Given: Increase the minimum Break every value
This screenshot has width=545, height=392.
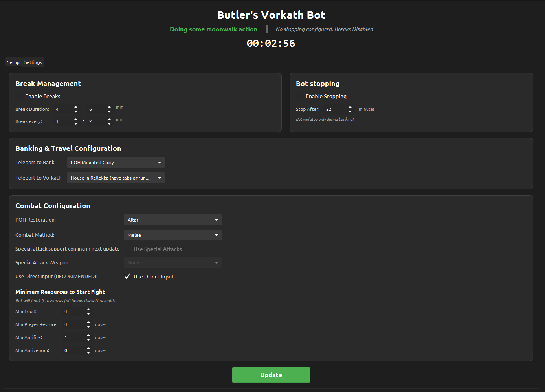Looking at the screenshot, I should 76,119.
